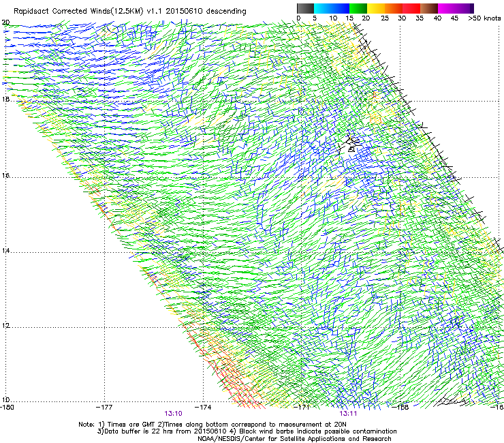
Task: Click the purple '13:10' time marker
Action: click(173, 414)
